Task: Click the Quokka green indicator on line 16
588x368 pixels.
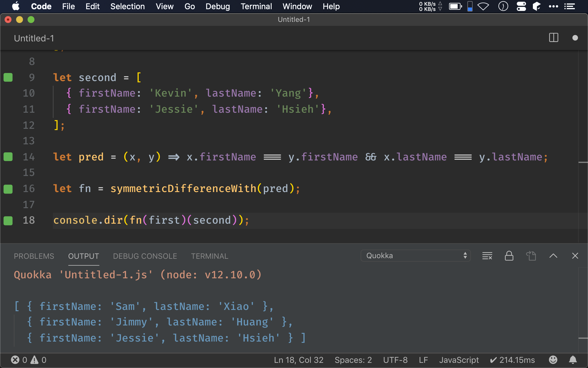Action: (8, 189)
